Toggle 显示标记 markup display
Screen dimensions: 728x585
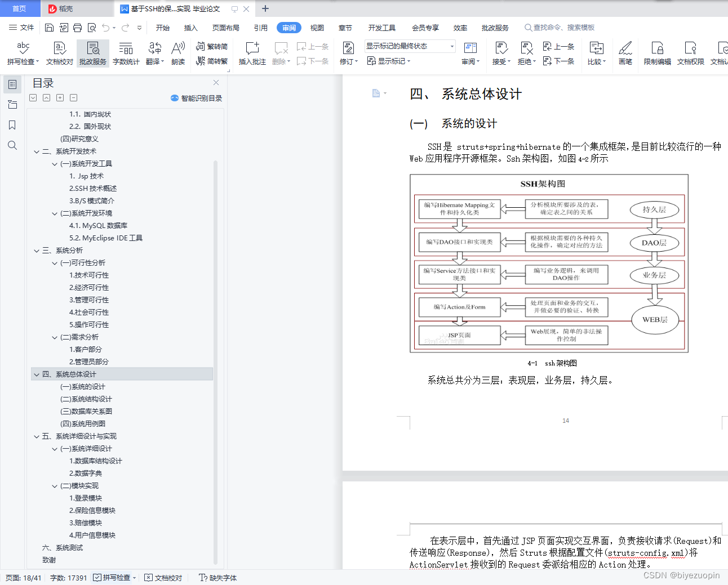389,61
